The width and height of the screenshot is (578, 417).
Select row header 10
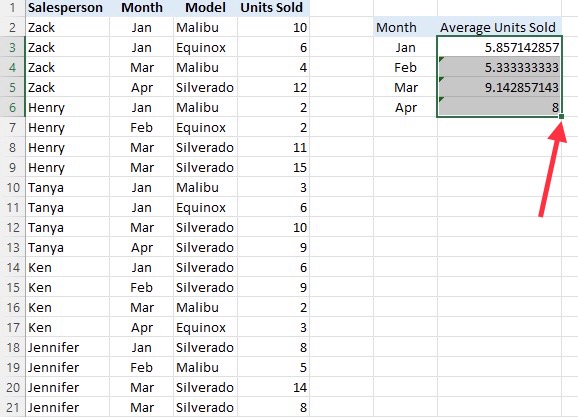pos(13,187)
